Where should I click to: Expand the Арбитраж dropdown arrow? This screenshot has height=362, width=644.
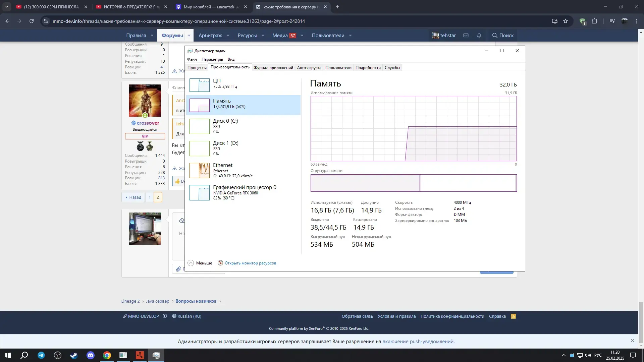coord(228,36)
